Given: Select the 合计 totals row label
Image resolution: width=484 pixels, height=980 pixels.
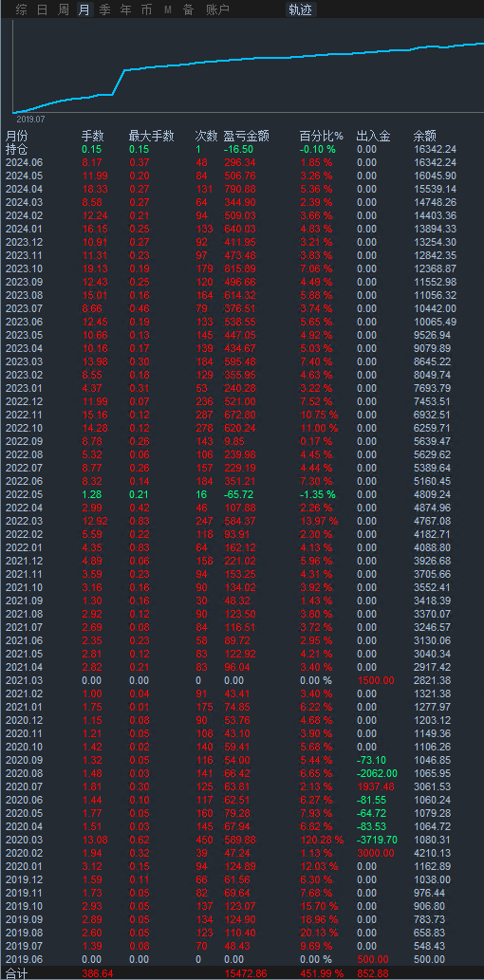Looking at the screenshot, I should click(17, 973).
